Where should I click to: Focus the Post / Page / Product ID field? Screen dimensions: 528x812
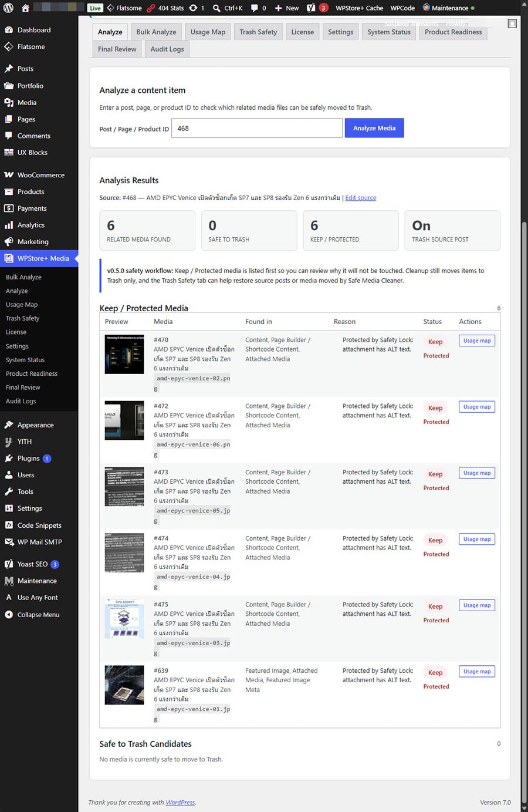click(257, 128)
